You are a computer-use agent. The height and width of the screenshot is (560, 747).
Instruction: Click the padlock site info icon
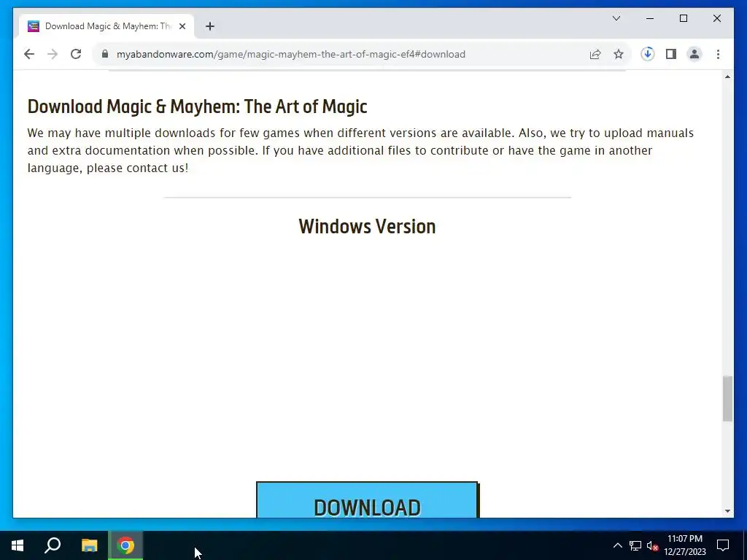tap(105, 54)
